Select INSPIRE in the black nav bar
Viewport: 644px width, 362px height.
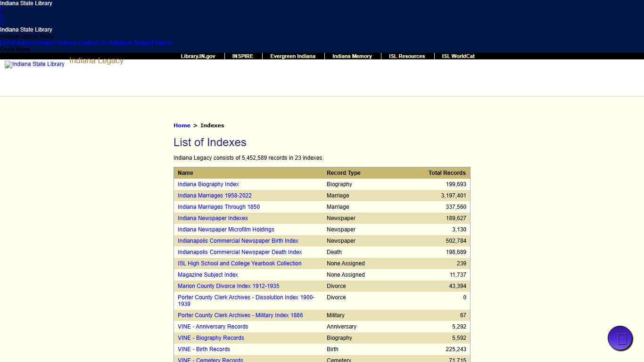(x=242, y=56)
